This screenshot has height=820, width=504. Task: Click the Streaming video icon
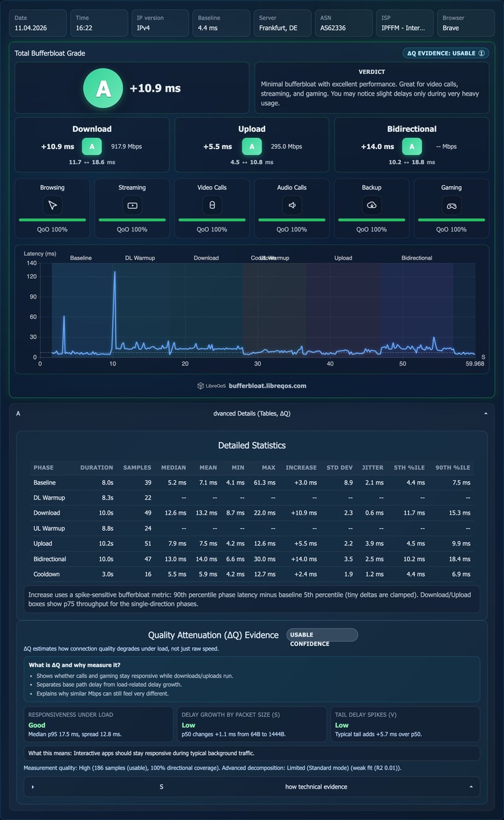[x=132, y=205]
